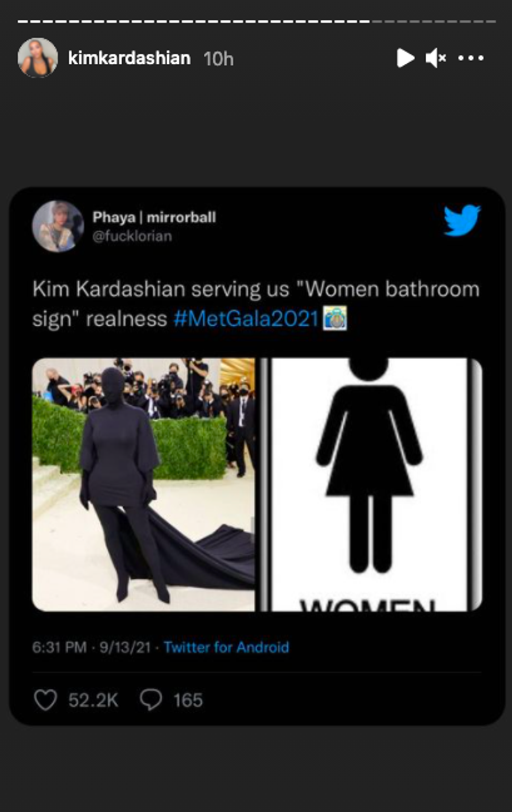This screenshot has width=512, height=812.
Task: Toggle the muted sound icon
Action: 436,58
